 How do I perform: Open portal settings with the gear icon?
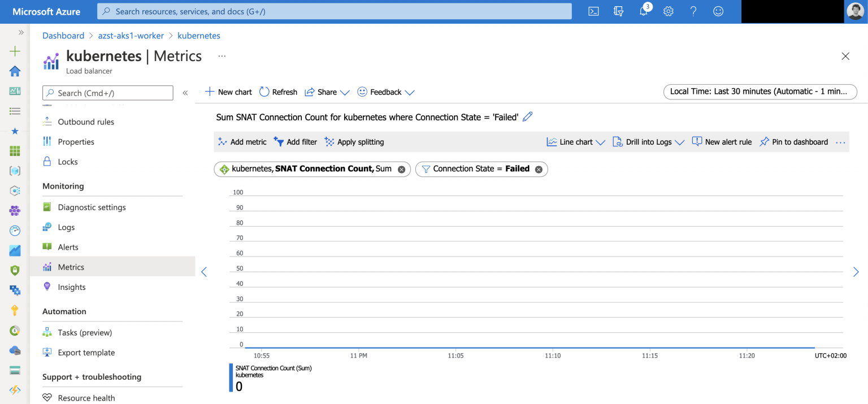[668, 11]
